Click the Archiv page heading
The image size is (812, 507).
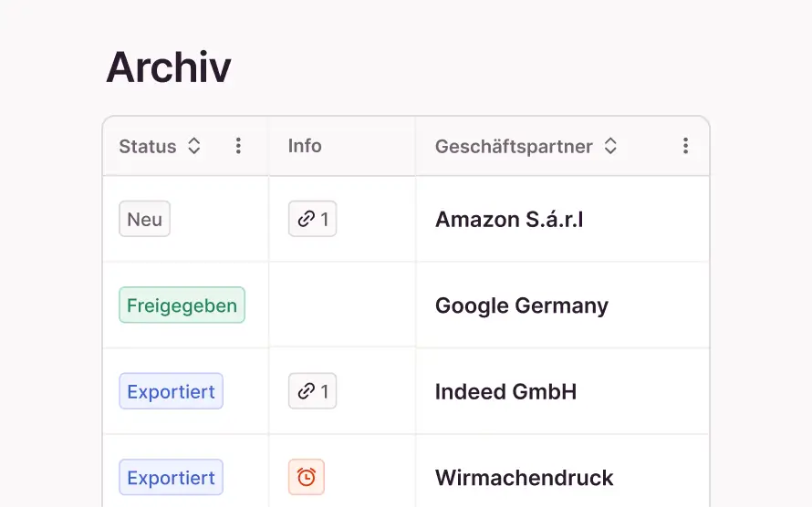169,67
